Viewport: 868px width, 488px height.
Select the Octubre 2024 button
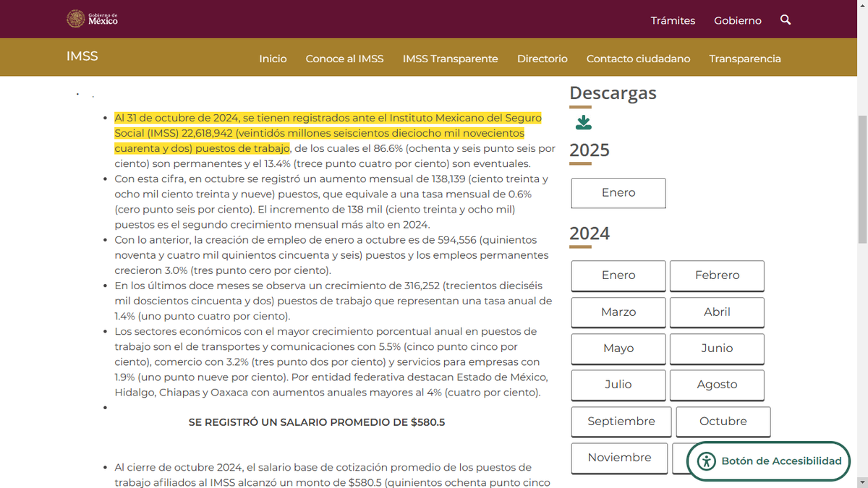tap(723, 421)
